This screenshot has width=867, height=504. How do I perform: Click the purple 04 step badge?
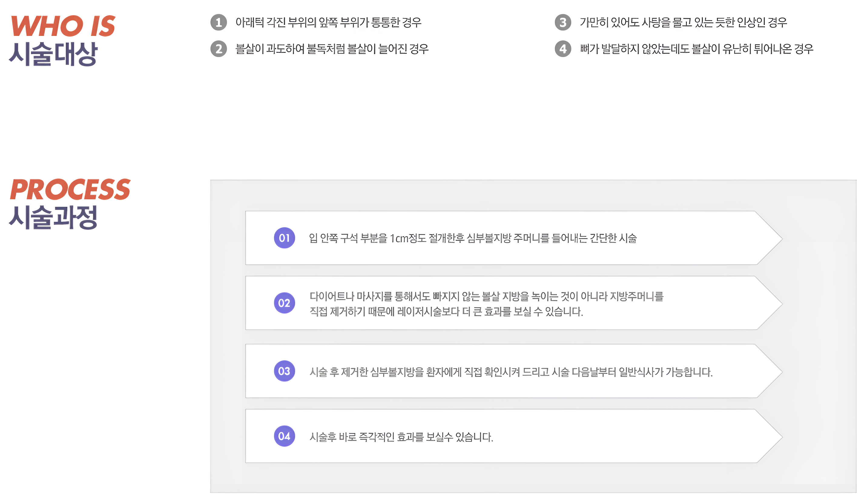point(284,436)
